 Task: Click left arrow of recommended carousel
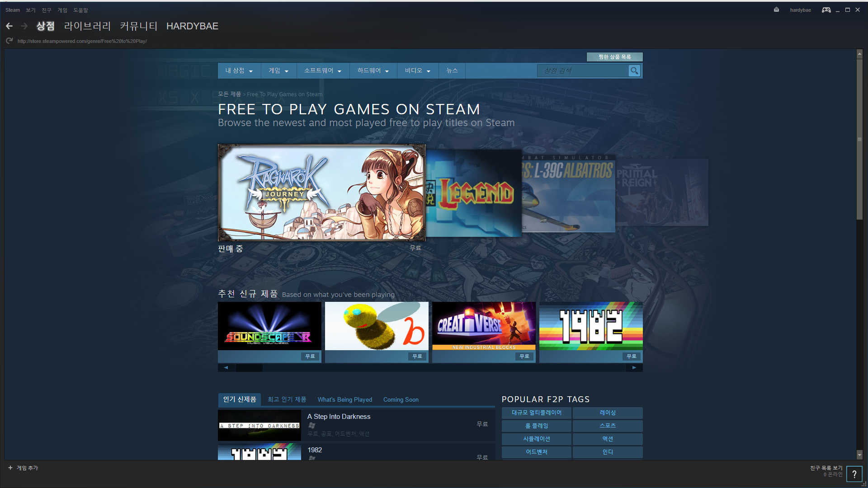[x=226, y=368]
